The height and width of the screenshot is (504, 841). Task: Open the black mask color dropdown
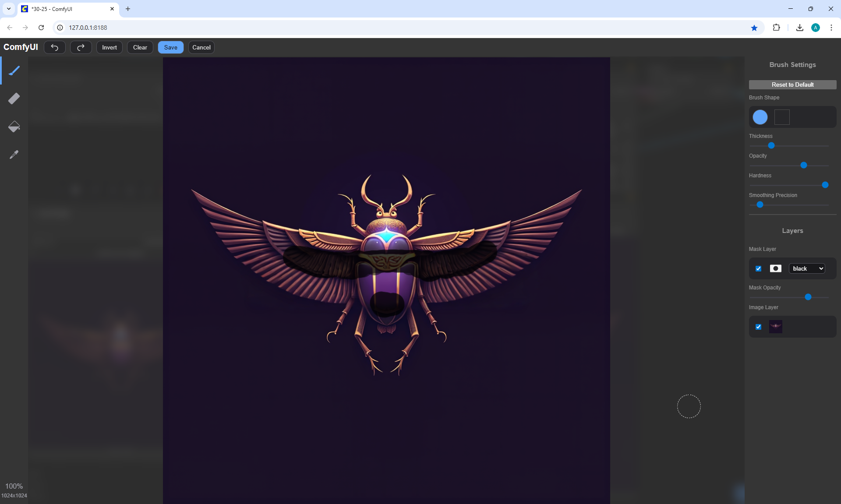pyautogui.click(x=807, y=268)
